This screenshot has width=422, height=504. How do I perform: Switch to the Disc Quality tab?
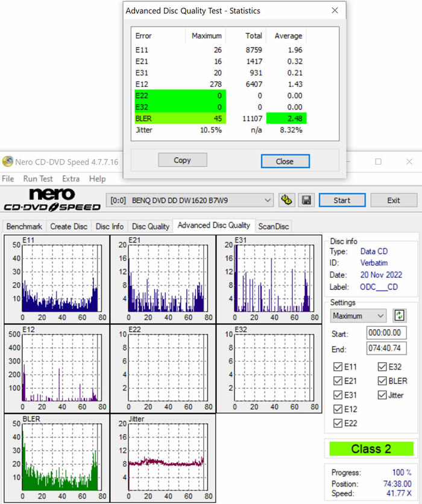(151, 226)
